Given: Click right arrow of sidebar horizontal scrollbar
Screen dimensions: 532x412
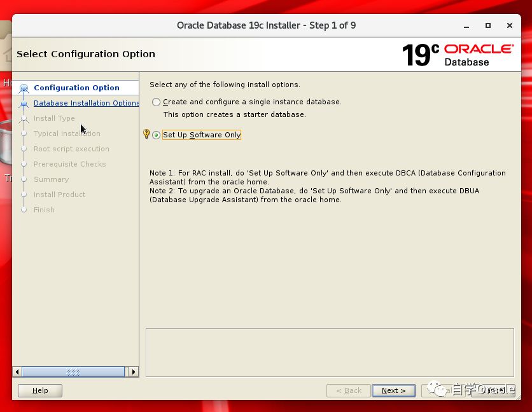Looking at the screenshot, I should pos(134,372).
